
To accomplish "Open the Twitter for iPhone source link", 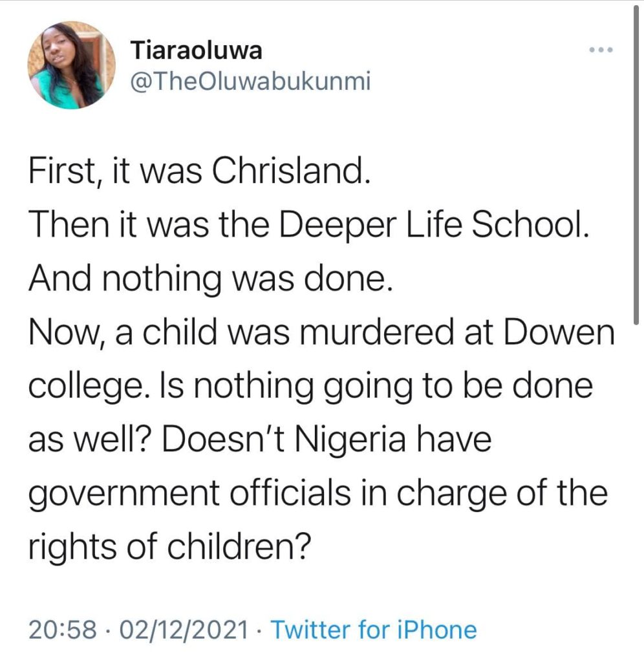I will click(373, 629).
